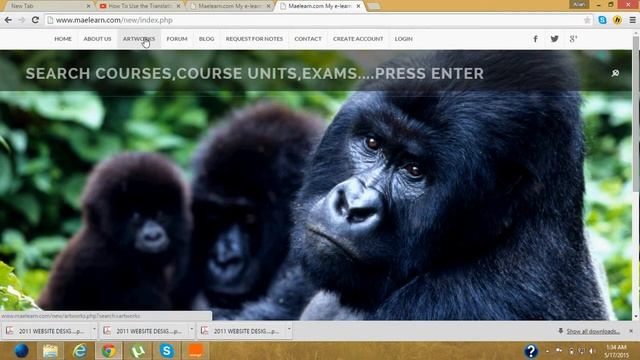Close the New Tab browser tab
Image resolution: width=640 pixels, height=360 pixels.
89,6
